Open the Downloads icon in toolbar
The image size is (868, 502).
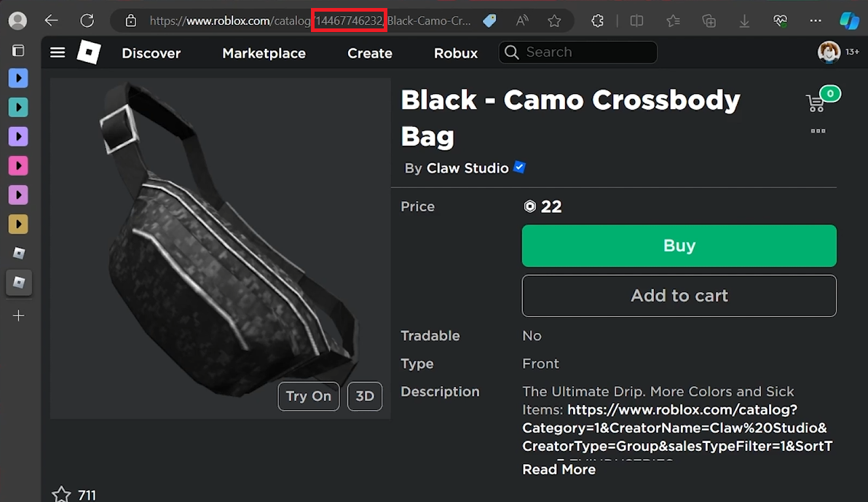744,20
